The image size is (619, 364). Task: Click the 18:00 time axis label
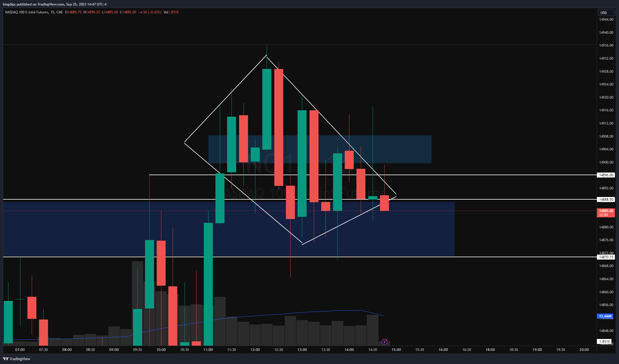point(490,349)
